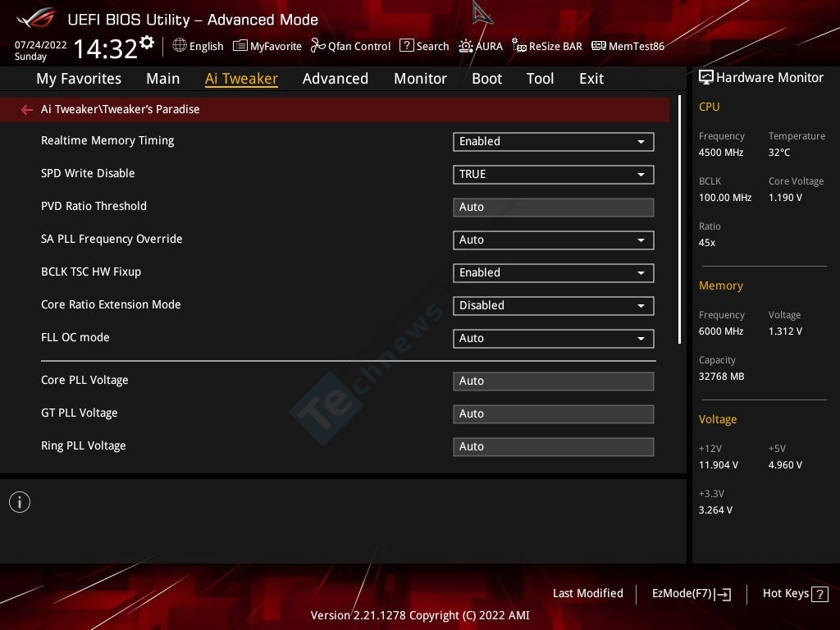Select the SPD Write Disable label

pyautogui.click(x=88, y=173)
